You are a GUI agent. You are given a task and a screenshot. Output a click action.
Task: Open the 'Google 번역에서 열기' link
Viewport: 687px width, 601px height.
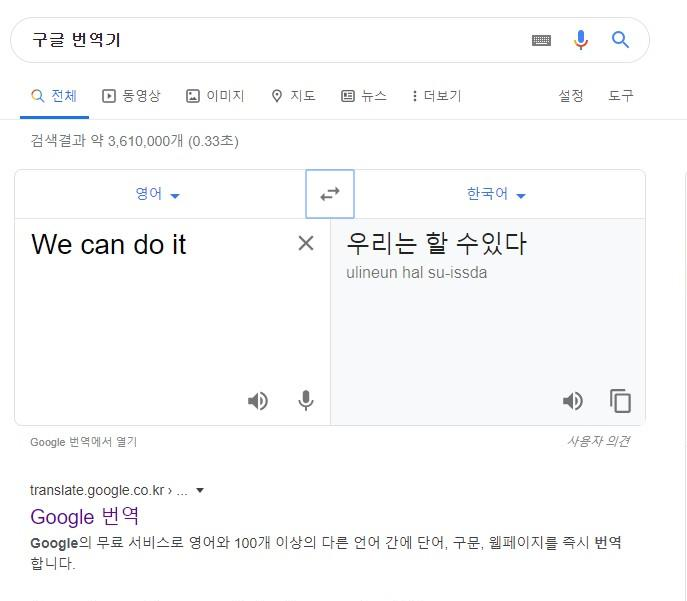pos(83,442)
